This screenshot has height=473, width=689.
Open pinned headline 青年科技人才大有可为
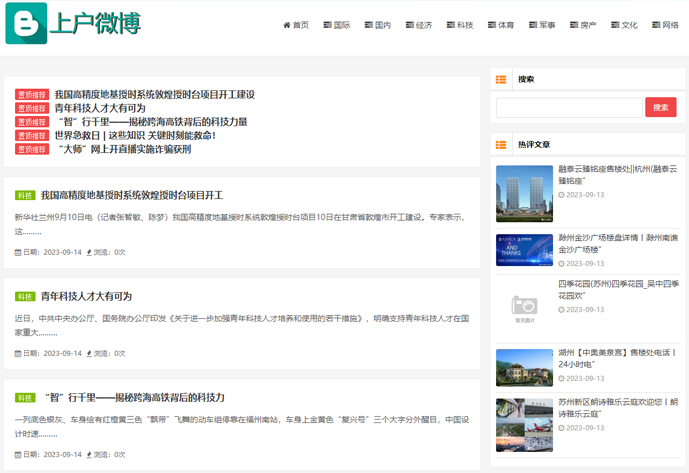(x=100, y=108)
